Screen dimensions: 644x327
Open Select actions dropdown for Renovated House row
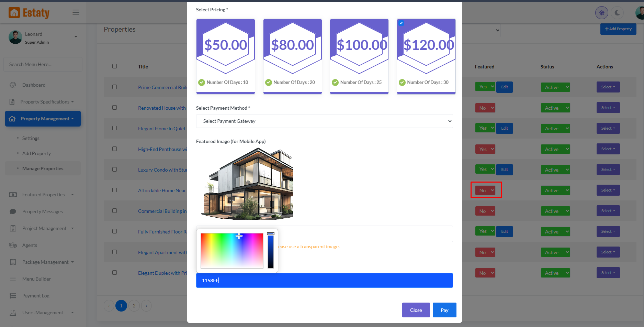(608, 108)
